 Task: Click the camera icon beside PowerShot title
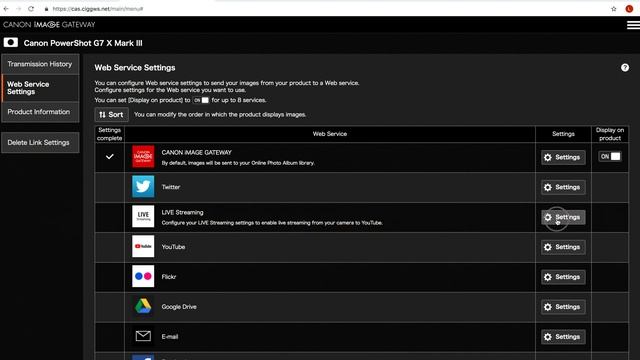pyautogui.click(x=11, y=42)
